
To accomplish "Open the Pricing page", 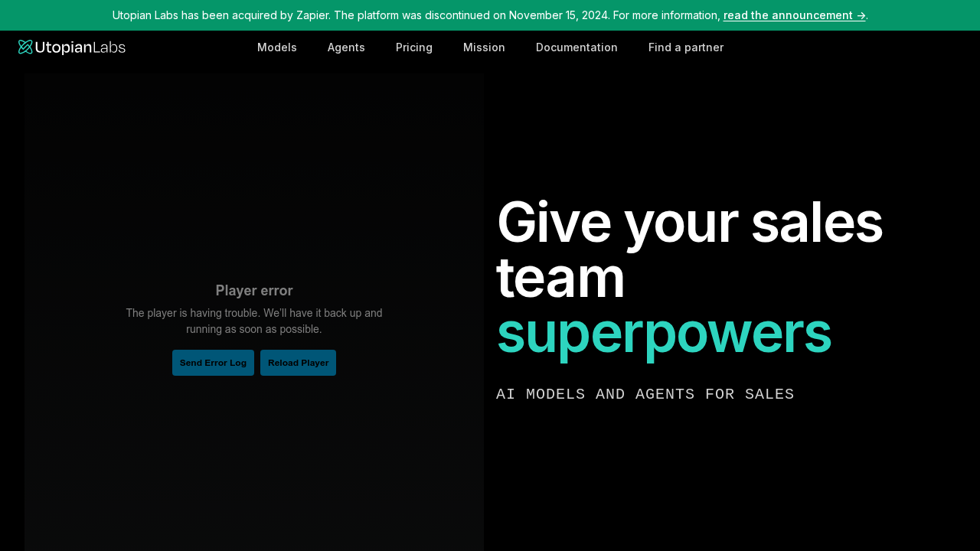I will click(x=413, y=47).
